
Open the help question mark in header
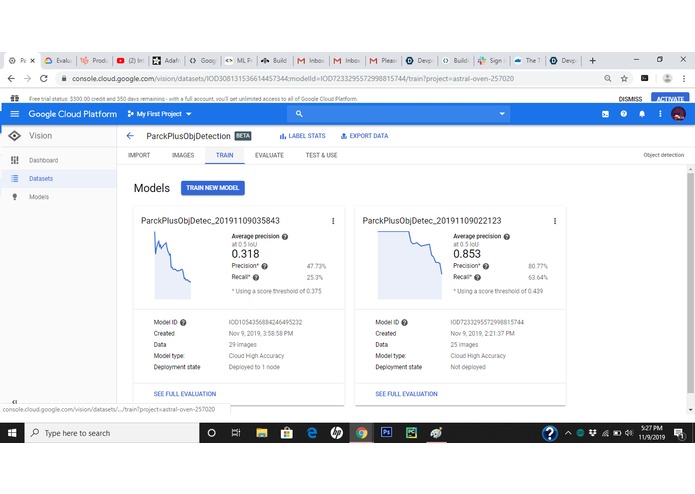pos(624,114)
